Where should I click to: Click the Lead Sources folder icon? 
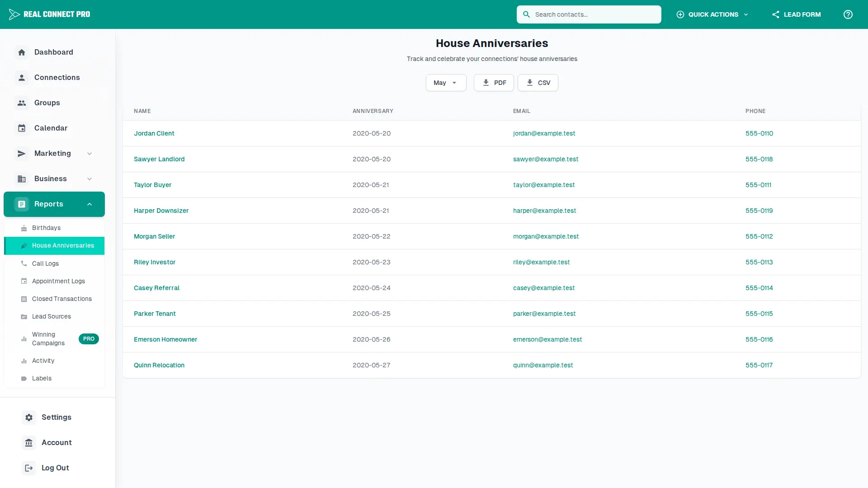24,317
